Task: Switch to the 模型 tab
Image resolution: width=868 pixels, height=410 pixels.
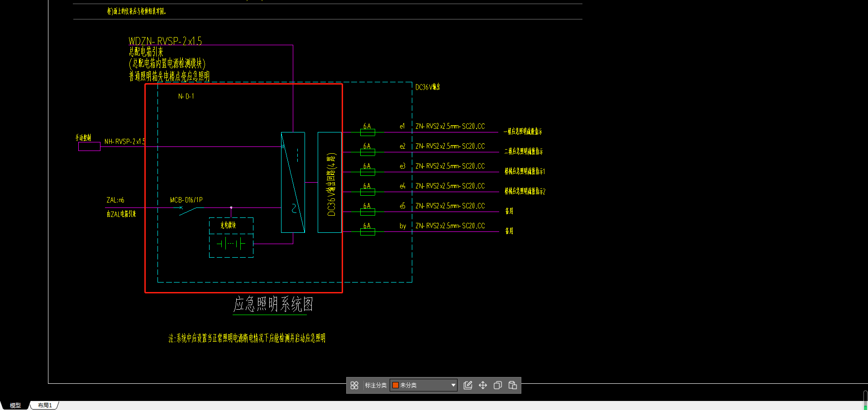Action: coord(15,405)
